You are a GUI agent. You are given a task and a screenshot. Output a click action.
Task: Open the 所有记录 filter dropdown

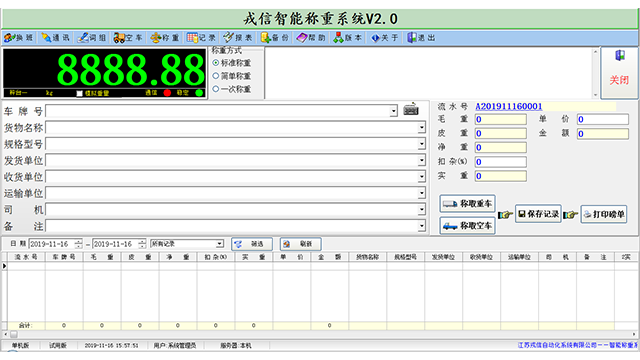(220, 244)
